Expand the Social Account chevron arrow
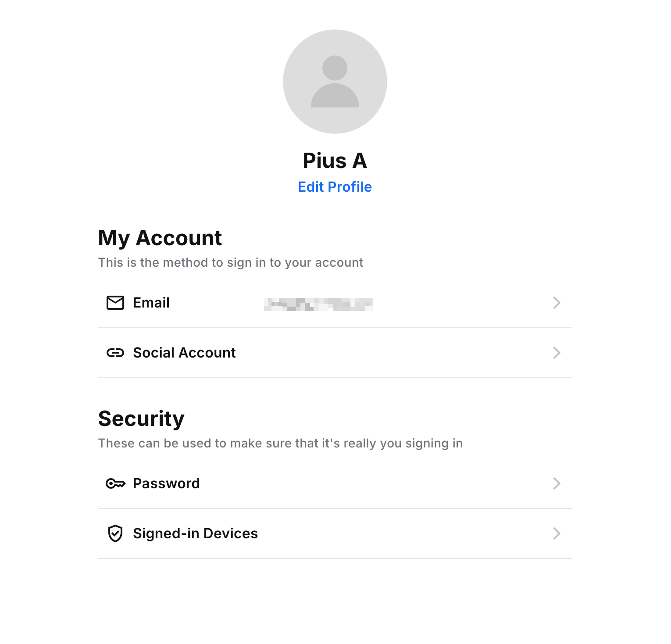671x644 pixels. (557, 353)
